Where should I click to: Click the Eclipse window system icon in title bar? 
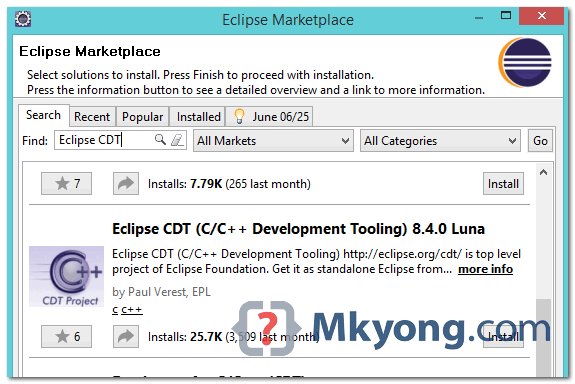tap(23, 19)
